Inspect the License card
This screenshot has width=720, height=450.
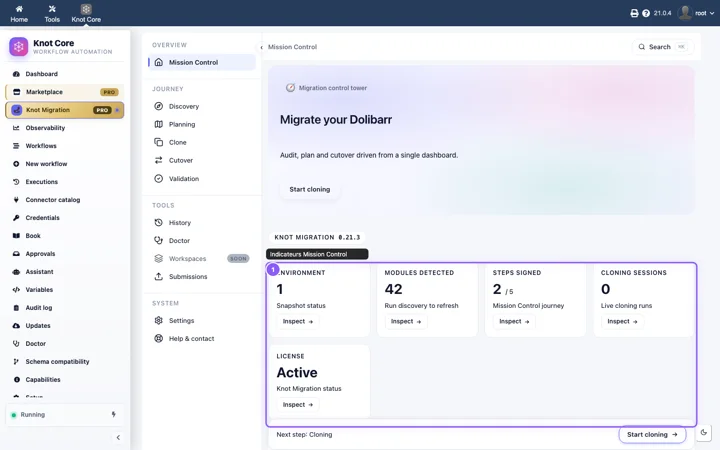298,405
